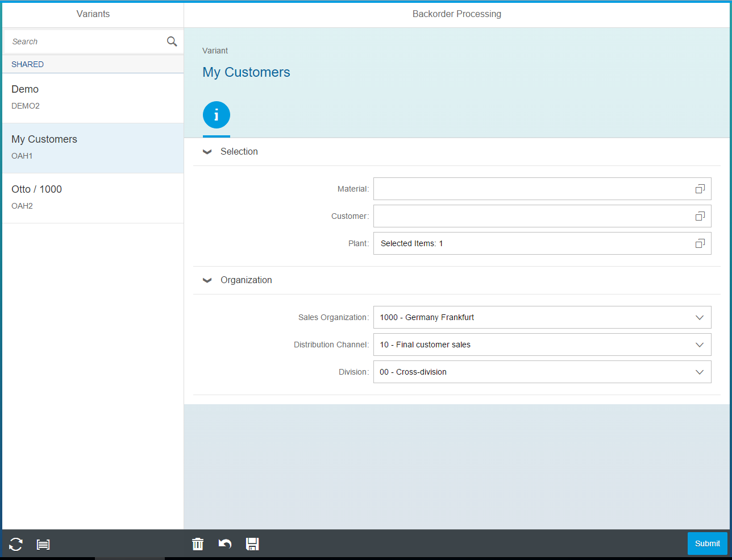The height and width of the screenshot is (560, 732).
Task: Open the message log via footer icon
Action: [x=43, y=544]
